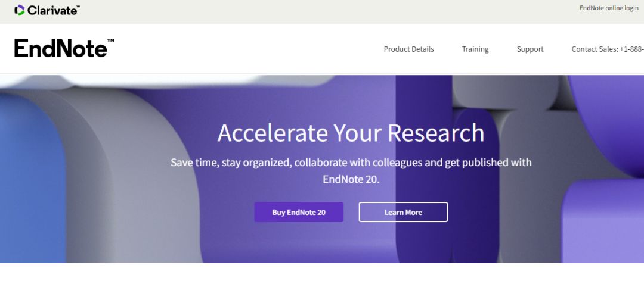Click the Learn More outlined button
The width and height of the screenshot is (644, 281).
click(x=403, y=212)
